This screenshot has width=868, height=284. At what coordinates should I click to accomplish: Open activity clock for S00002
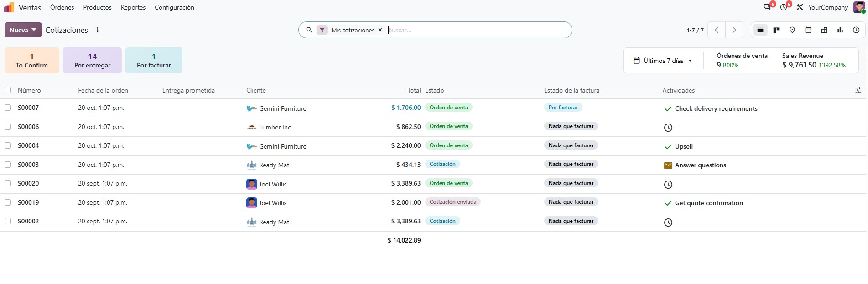(668, 222)
